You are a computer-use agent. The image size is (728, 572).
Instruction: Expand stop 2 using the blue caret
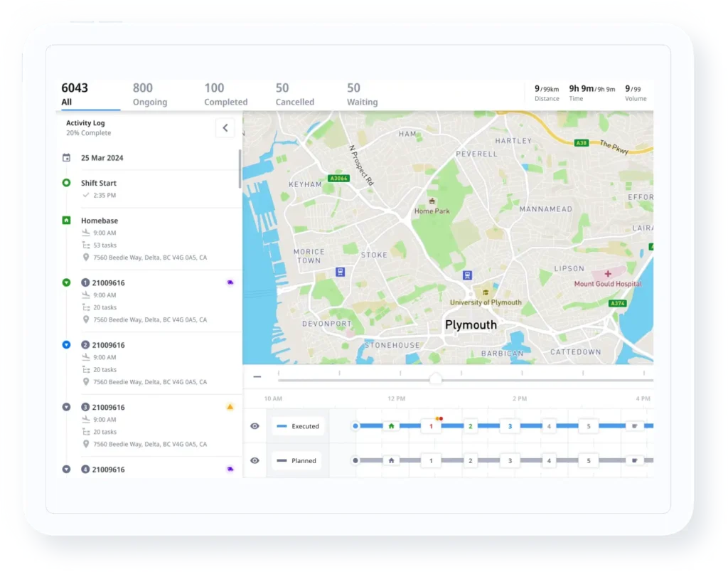click(66, 344)
